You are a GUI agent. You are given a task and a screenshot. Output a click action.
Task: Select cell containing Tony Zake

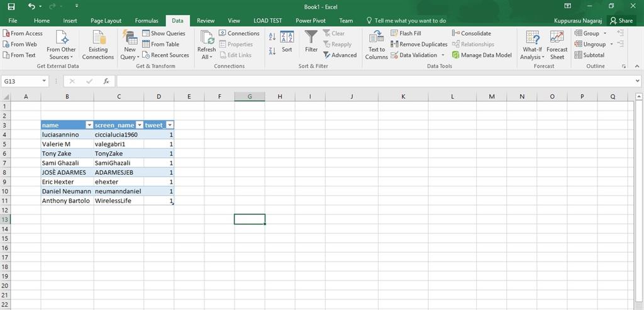pyautogui.click(x=67, y=153)
